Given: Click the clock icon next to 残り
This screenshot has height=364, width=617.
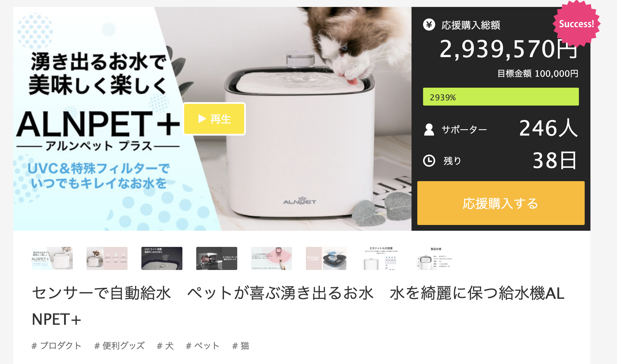Looking at the screenshot, I should pos(429,161).
